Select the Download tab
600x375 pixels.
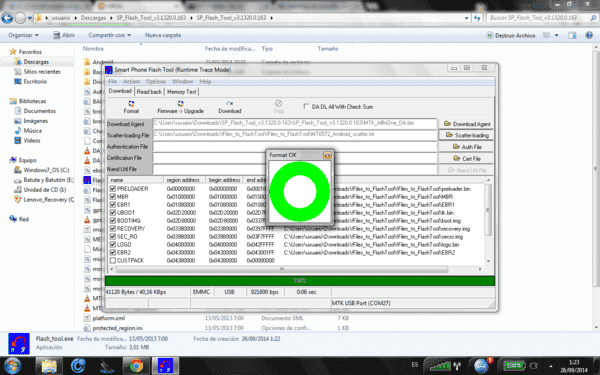click(x=120, y=91)
